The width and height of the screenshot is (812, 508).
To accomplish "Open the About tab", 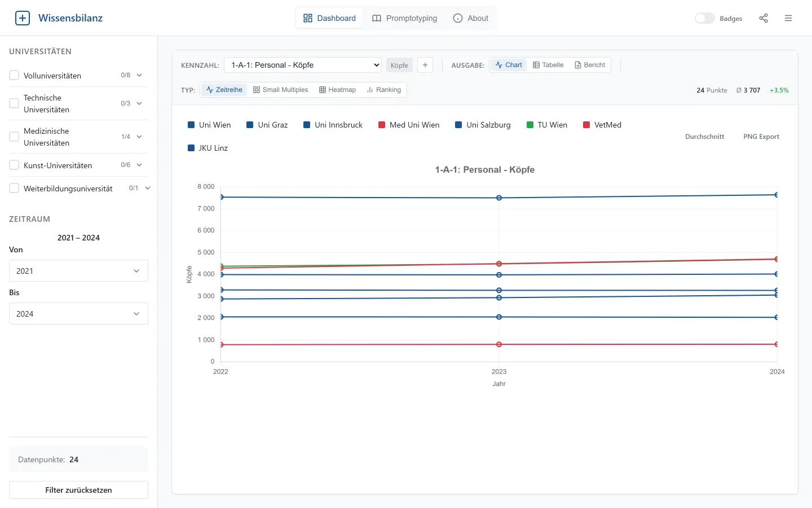I will point(471,18).
